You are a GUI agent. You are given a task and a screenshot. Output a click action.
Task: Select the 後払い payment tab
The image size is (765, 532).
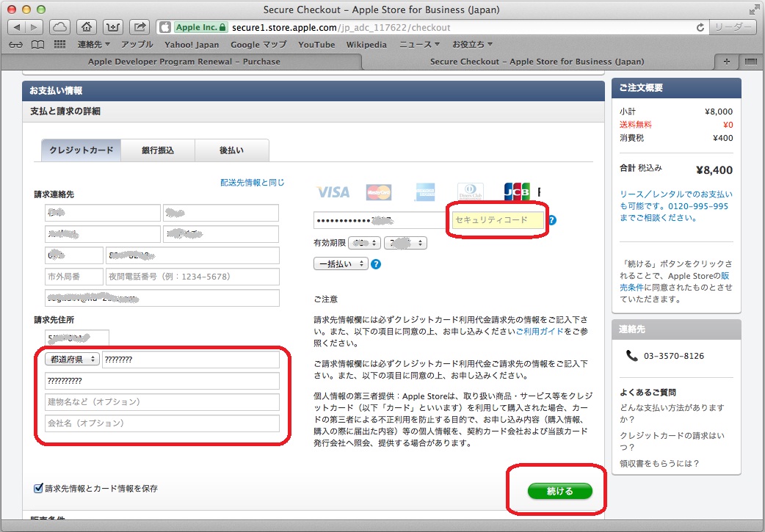click(231, 150)
